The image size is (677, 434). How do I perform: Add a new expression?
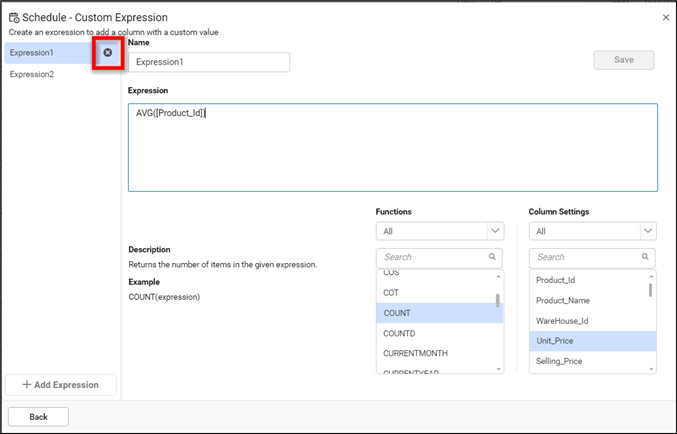pyautogui.click(x=61, y=385)
